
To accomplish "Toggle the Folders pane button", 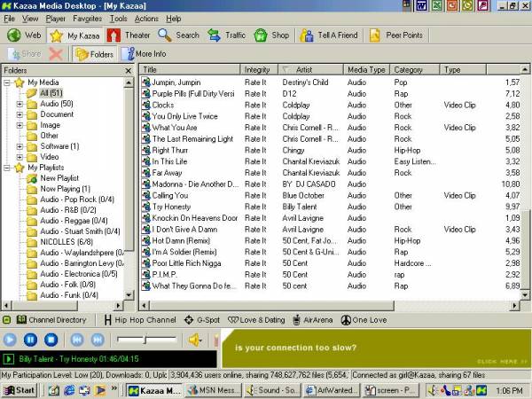I will [x=95, y=54].
